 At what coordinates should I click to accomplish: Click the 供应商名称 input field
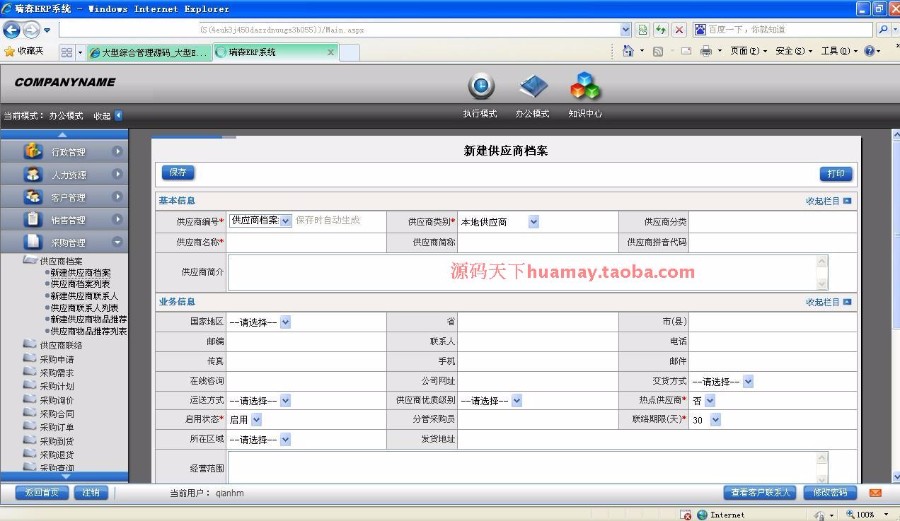click(x=306, y=242)
